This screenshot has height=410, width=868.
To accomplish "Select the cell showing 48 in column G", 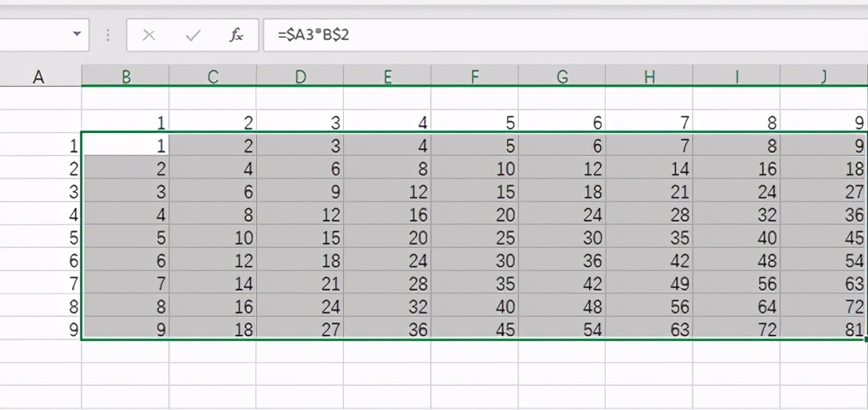I will tap(562, 305).
